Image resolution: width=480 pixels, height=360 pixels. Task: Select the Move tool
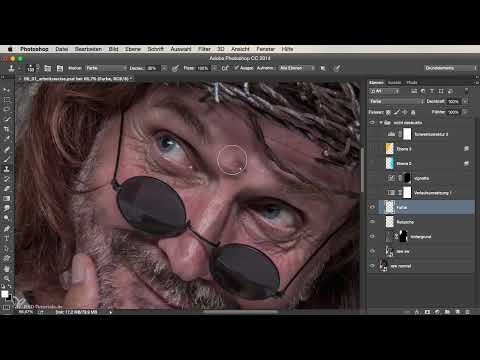(x=6, y=90)
